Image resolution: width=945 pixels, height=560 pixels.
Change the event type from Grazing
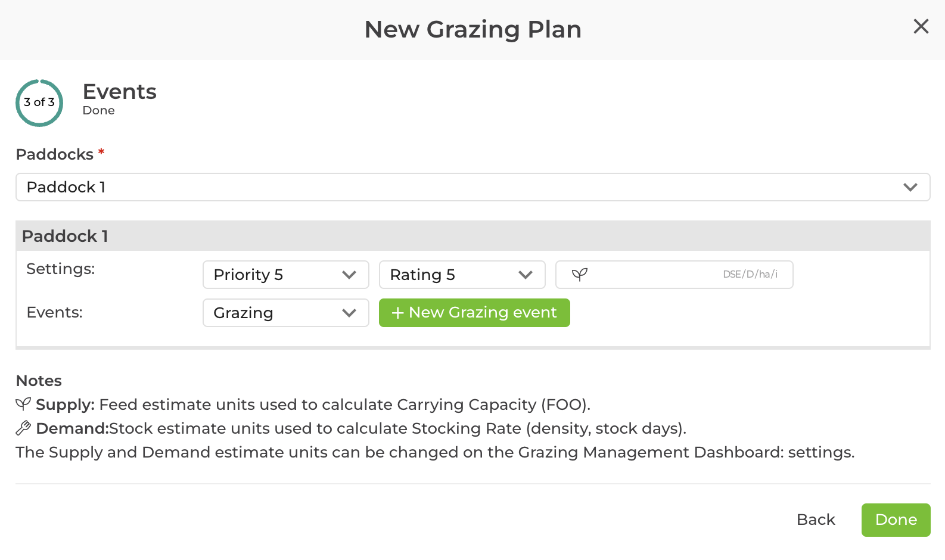(285, 313)
